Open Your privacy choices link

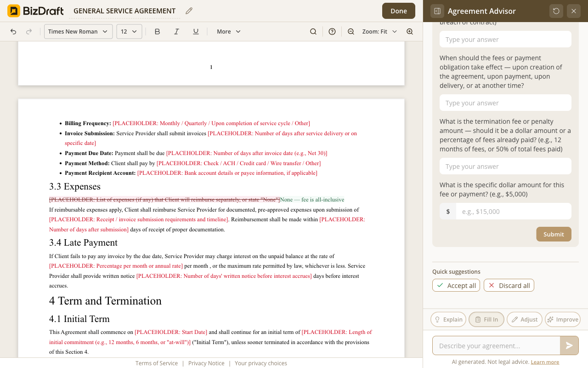pyautogui.click(x=261, y=363)
